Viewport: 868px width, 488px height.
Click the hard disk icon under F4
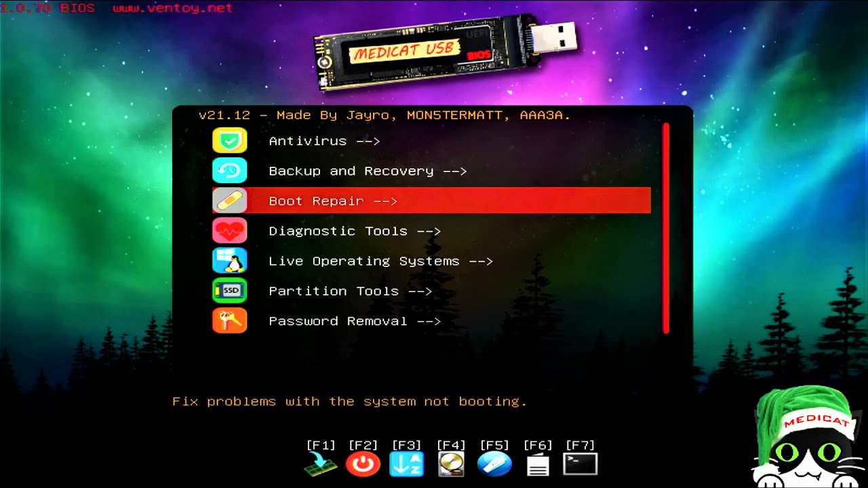coord(451,465)
